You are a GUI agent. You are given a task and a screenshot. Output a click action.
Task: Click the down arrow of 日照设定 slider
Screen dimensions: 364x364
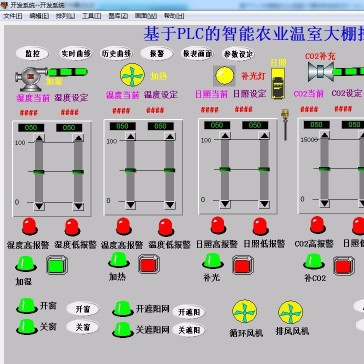pyautogui.click(x=264, y=204)
